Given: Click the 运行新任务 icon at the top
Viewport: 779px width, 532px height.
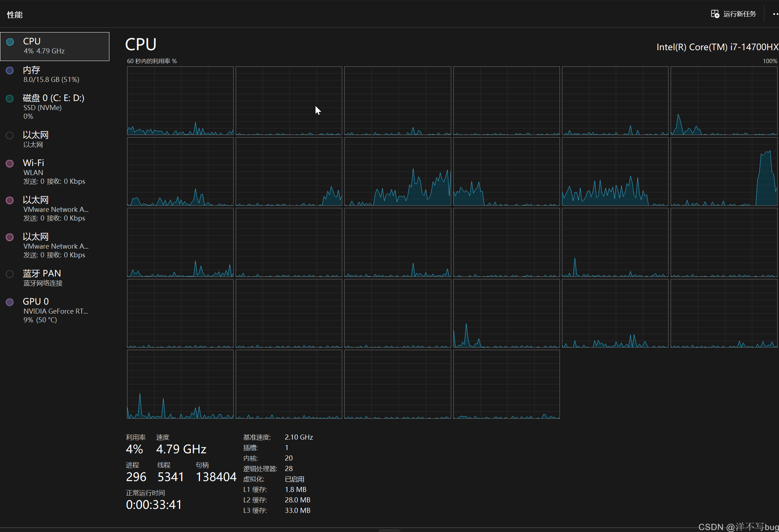Looking at the screenshot, I should click(x=715, y=14).
